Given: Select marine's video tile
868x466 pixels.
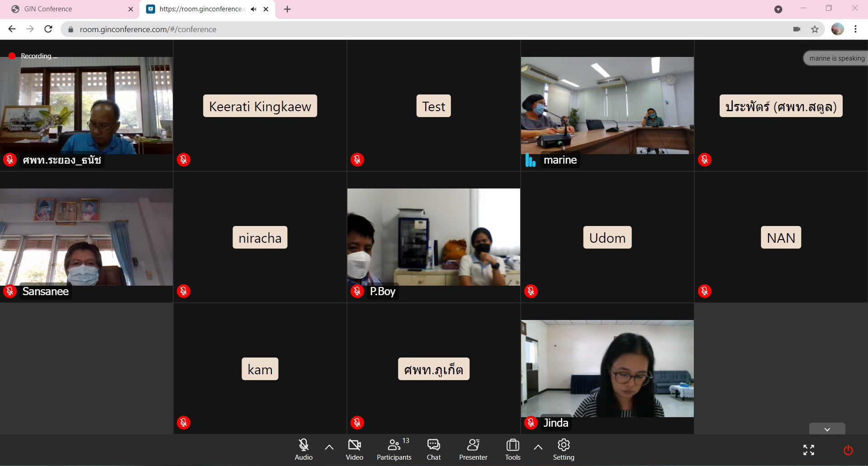Looking at the screenshot, I should (x=607, y=105).
